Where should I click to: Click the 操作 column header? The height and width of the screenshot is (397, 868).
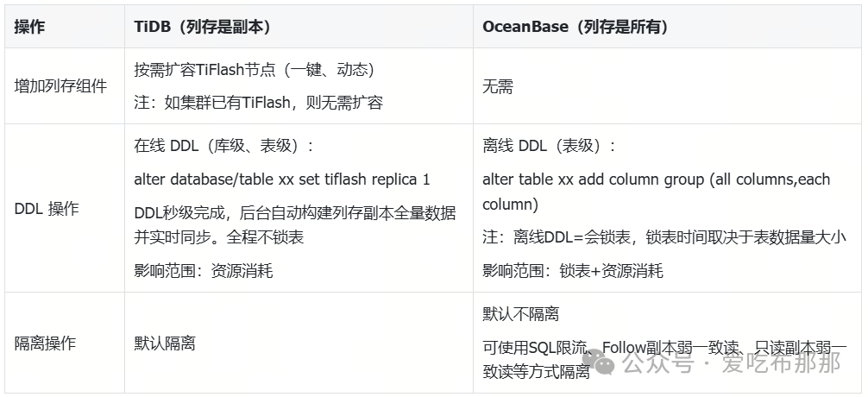[x=30, y=27]
